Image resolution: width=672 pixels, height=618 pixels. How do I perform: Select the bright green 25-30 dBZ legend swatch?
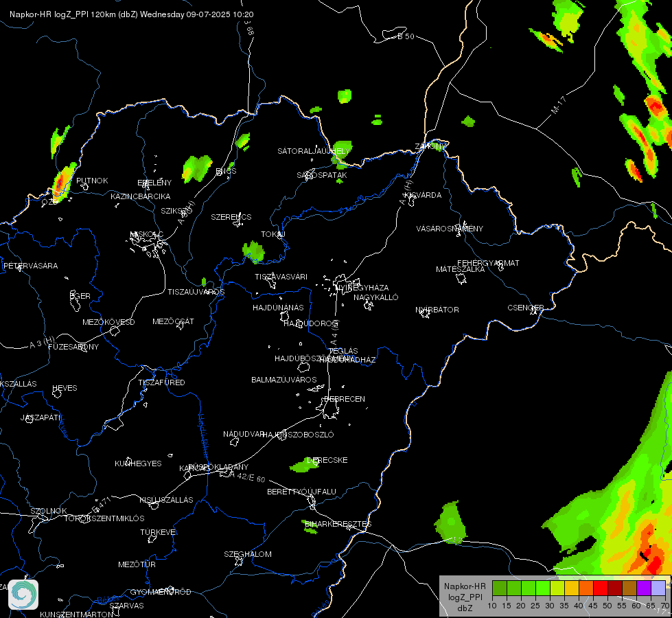click(542, 588)
